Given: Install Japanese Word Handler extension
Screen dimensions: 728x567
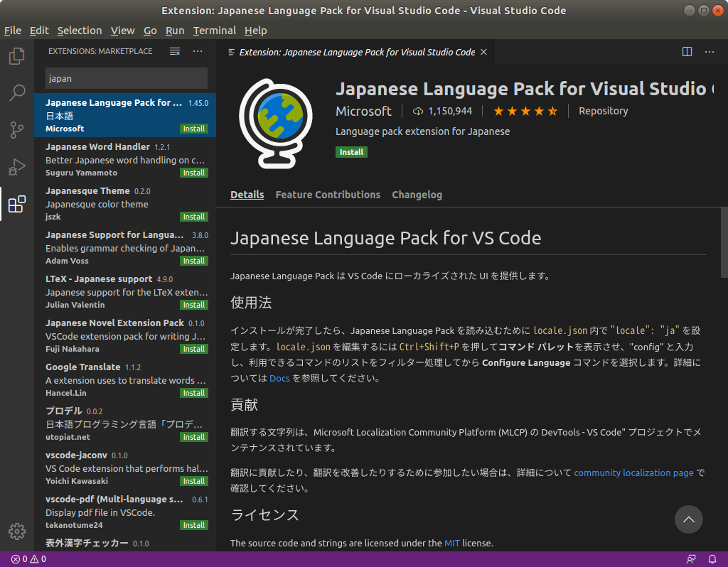Looking at the screenshot, I should pyautogui.click(x=194, y=173).
